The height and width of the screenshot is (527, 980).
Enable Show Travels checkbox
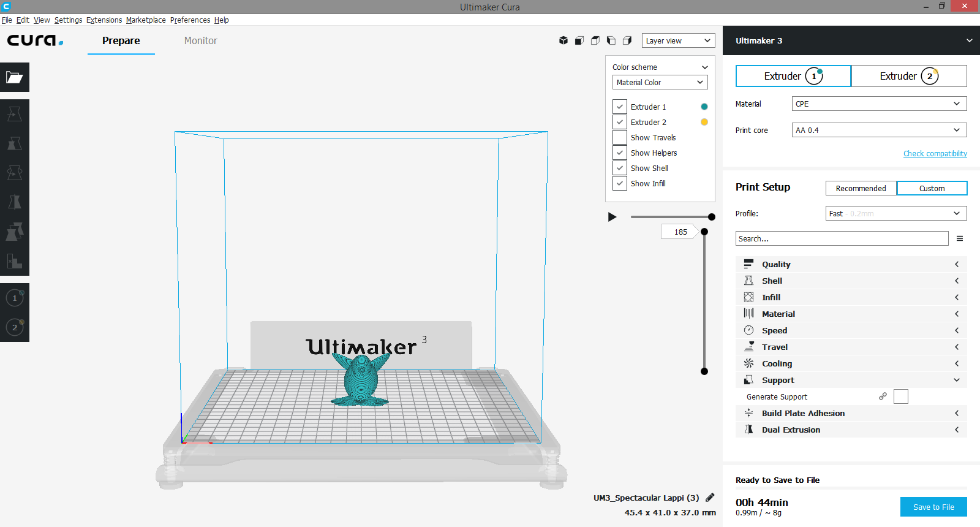tap(620, 137)
